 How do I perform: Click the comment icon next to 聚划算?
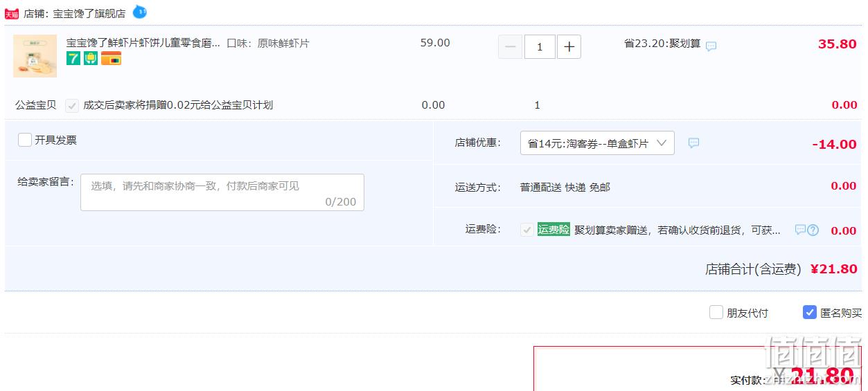click(x=711, y=46)
